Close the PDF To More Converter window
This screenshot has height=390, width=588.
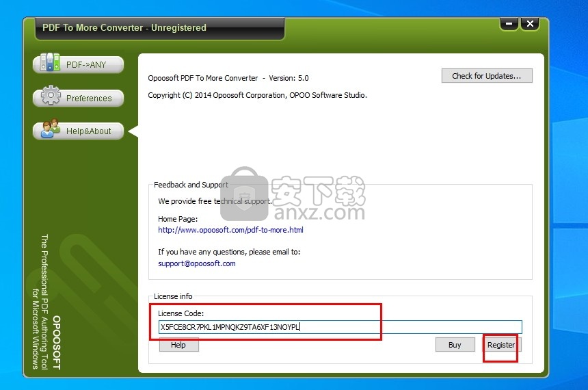tap(530, 24)
